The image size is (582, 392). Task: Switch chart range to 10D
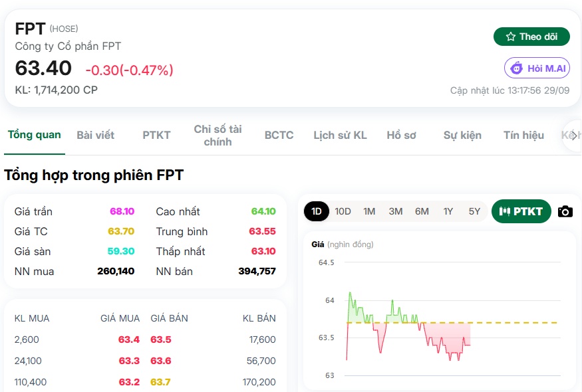click(343, 211)
